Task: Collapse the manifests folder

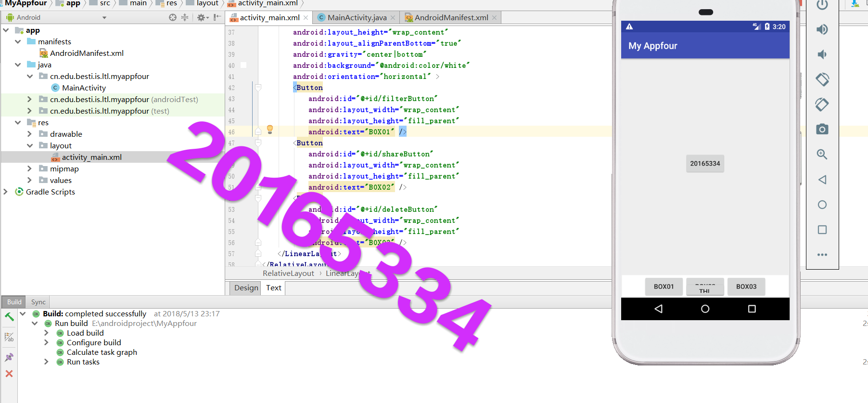Action: (18, 41)
